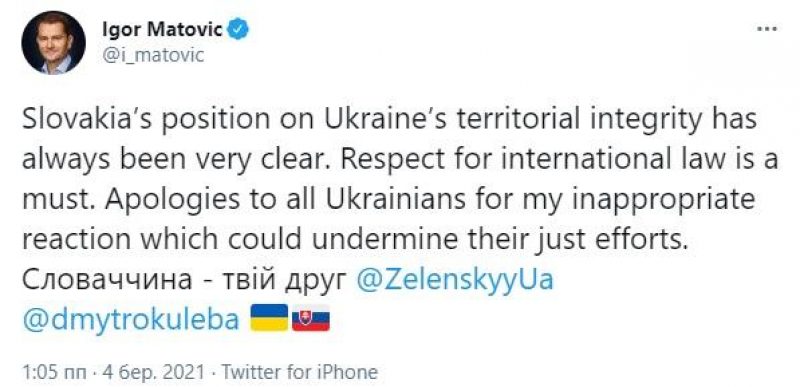Click the word "Ukrainians" in the tweet
The image size is (800, 387).
point(392,198)
